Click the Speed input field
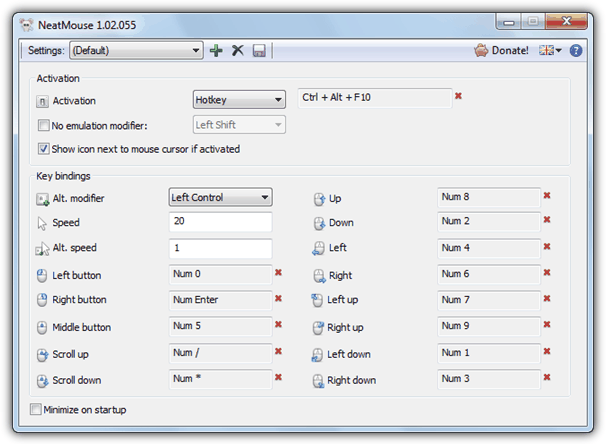This screenshot has height=444, width=606. click(x=220, y=222)
